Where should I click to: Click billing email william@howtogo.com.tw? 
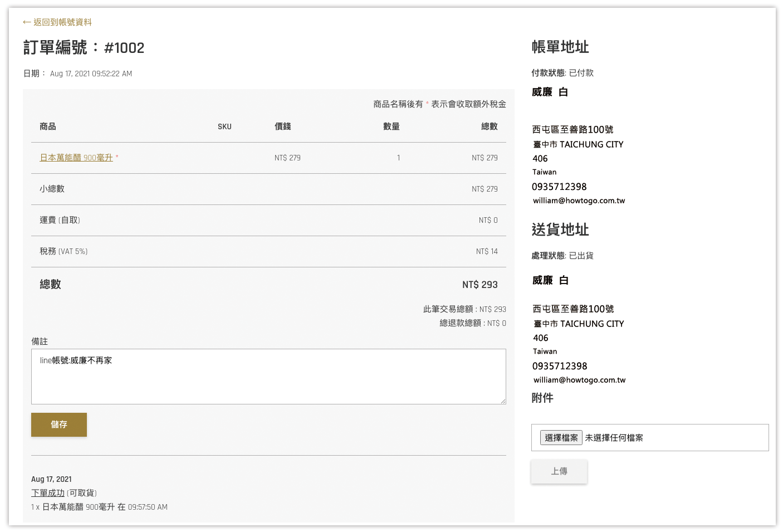pos(579,201)
